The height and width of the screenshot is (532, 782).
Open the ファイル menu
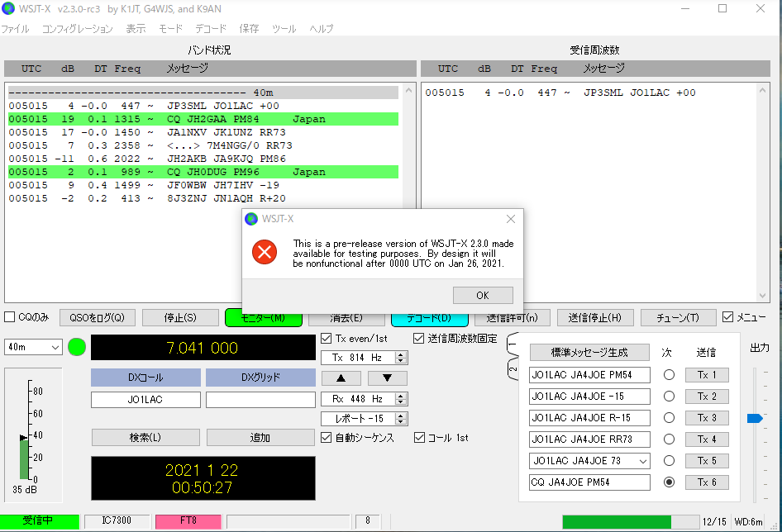tap(15, 29)
